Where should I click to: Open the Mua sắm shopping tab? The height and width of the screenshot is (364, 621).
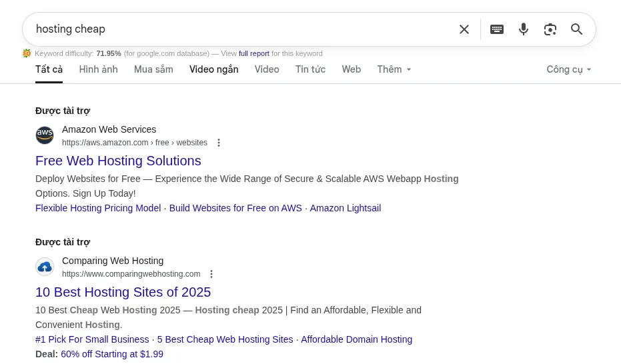[x=153, y=69]
